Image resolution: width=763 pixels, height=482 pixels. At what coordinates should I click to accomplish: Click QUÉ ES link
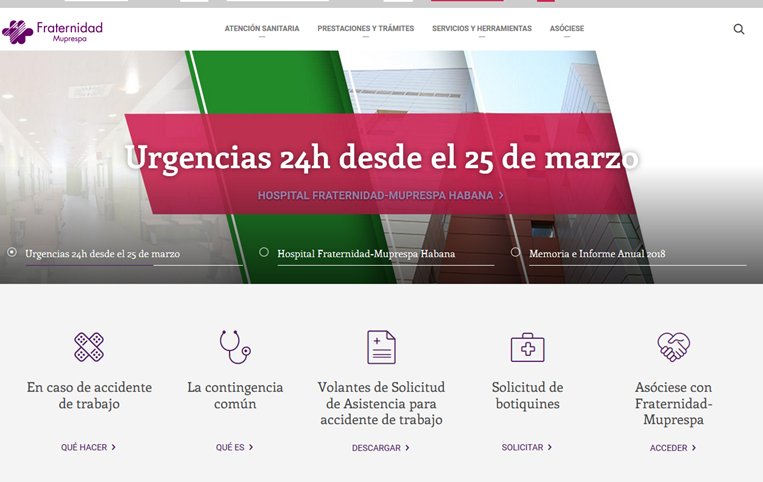[235, 447]
